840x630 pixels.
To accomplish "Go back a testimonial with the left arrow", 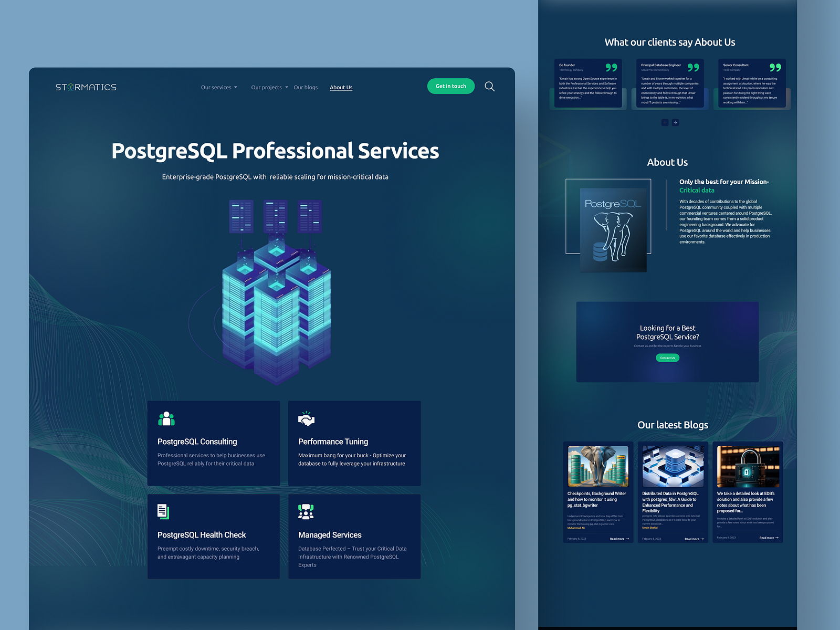I will coord(665,122).
